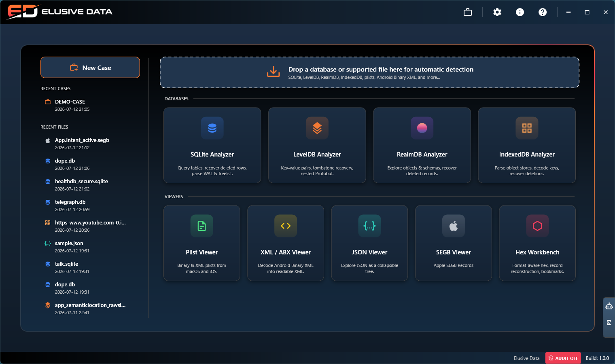The image size is (615, 364).
Task: Click RECENT CASES heading
Action: click(x=55, y=89)
